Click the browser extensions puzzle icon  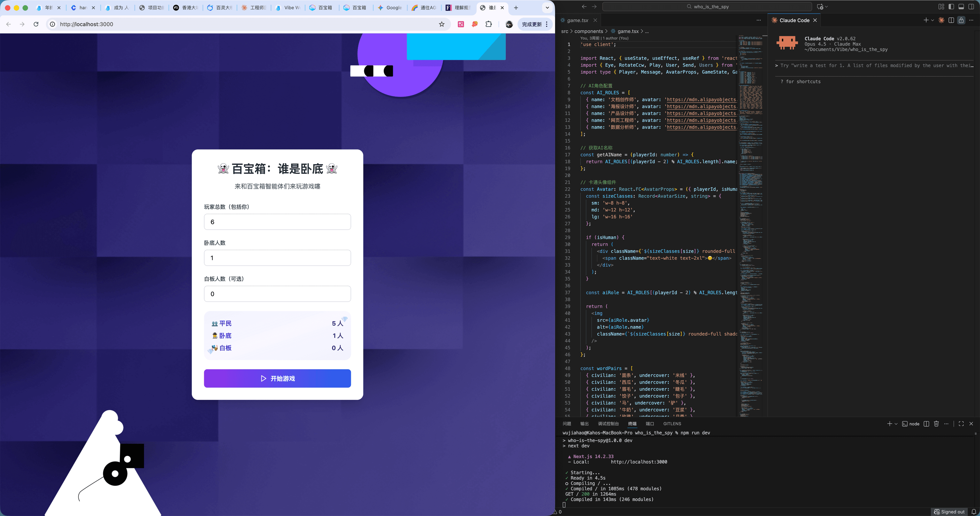point(488,24)
